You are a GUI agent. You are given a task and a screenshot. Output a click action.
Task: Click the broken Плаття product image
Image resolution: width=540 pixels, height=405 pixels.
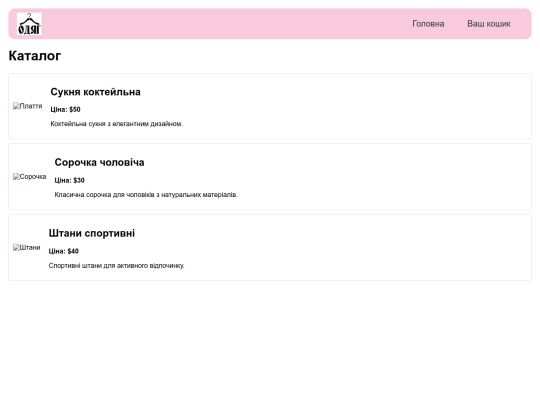tap(28, 106)
